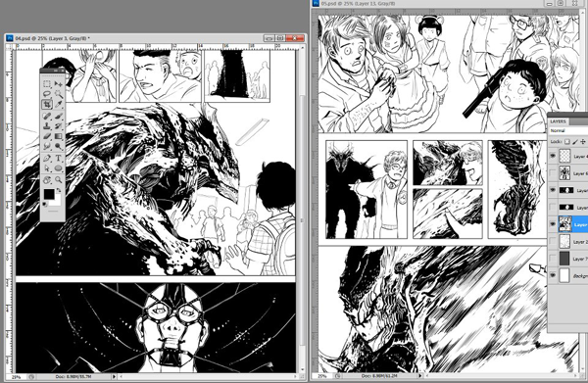Image resolution: width=588 pixels, height=383 pixels.
Task: Select the Pen tool
Action: (x=47, y=158)
